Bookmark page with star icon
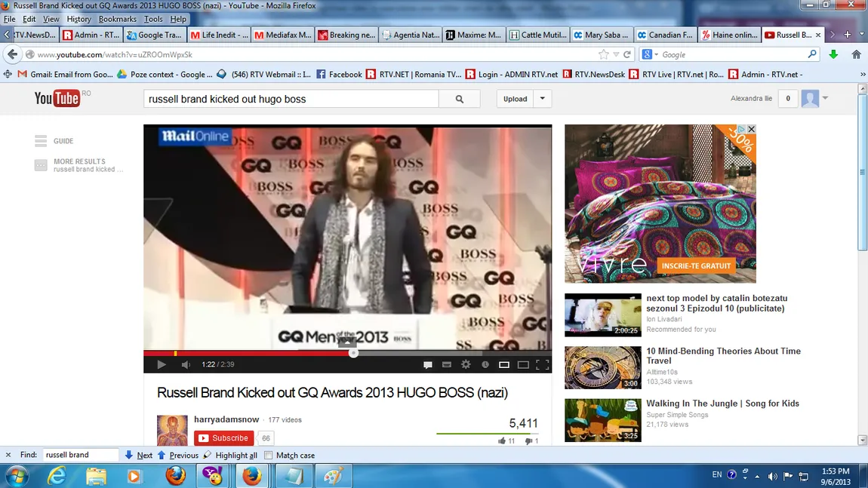This screenshot has width=868, height=488. 603,54
